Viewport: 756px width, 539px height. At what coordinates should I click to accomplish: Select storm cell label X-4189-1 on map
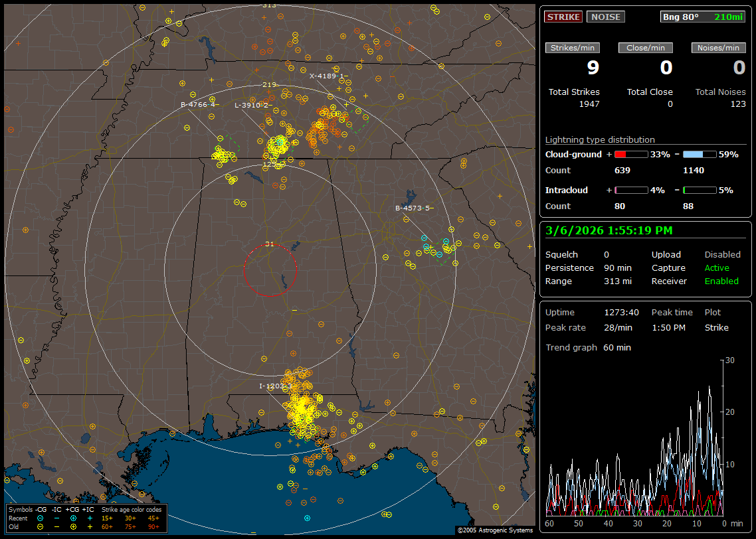(x=328, y=76)
